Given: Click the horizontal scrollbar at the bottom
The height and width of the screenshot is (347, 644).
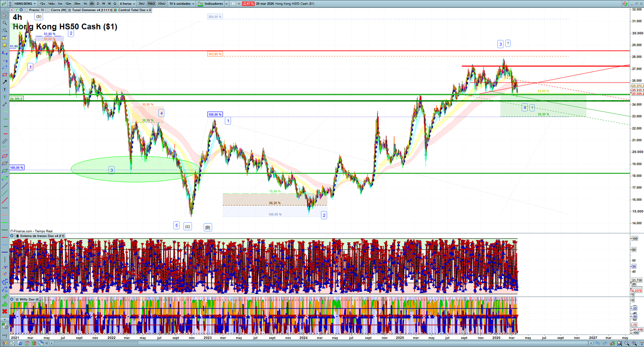Looking at the screenshot, I should pos(322,343).
